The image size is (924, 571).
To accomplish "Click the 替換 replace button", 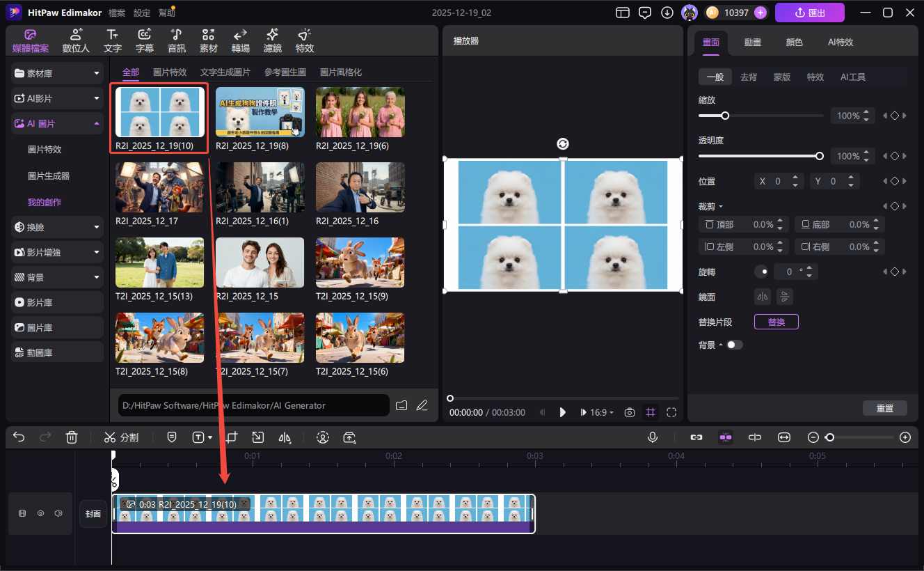I will click(776, 322).
